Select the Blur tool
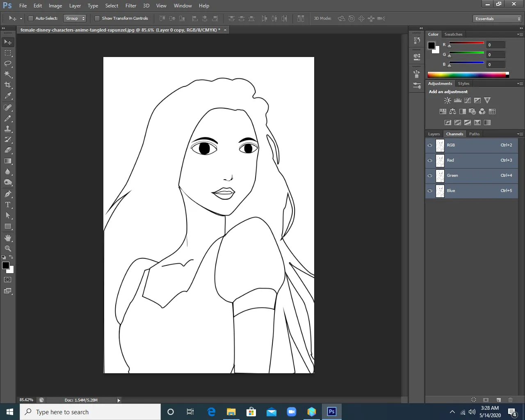The height and width of the screenshot is (420, 525). pyautogui.click(x=8, y=171)
